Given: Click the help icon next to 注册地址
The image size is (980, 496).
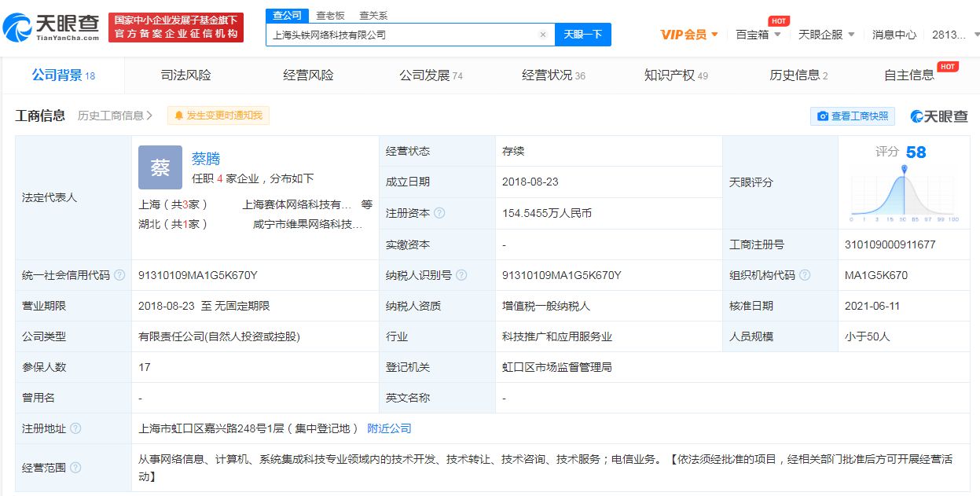Looking at the screenshot, I should tap(75, 428).
